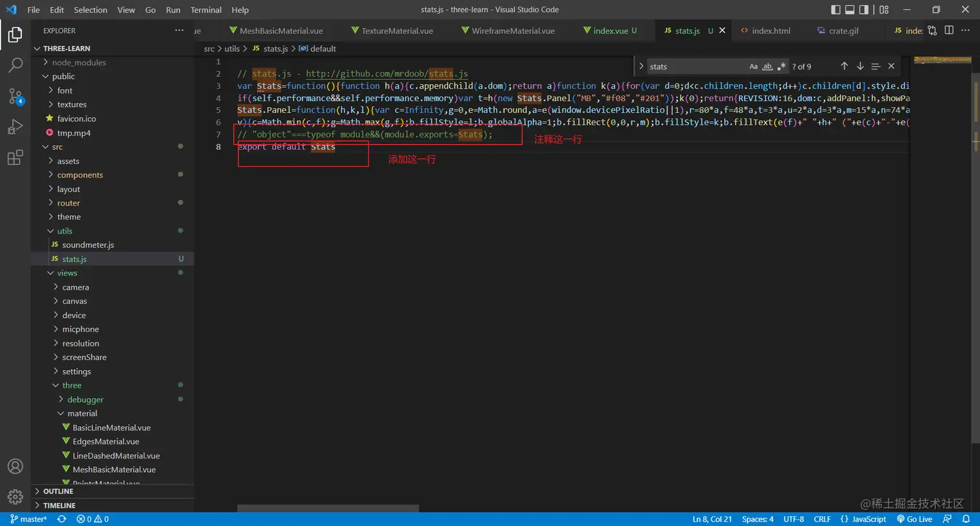Viewport: 980px width, 526px height.
Task: Open Source Control view with badge
Action: tap(15, 97)
